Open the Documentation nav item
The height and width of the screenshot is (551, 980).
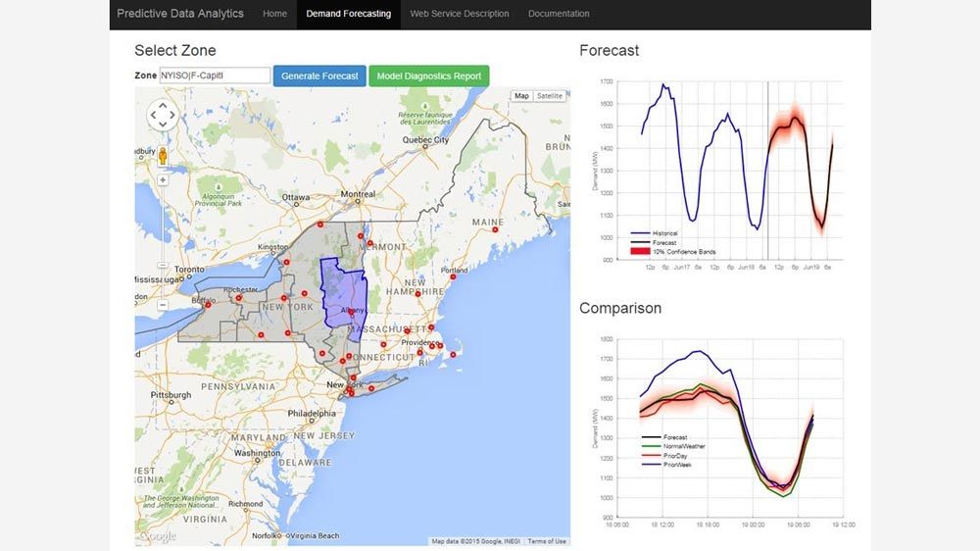tap(559, 14)
